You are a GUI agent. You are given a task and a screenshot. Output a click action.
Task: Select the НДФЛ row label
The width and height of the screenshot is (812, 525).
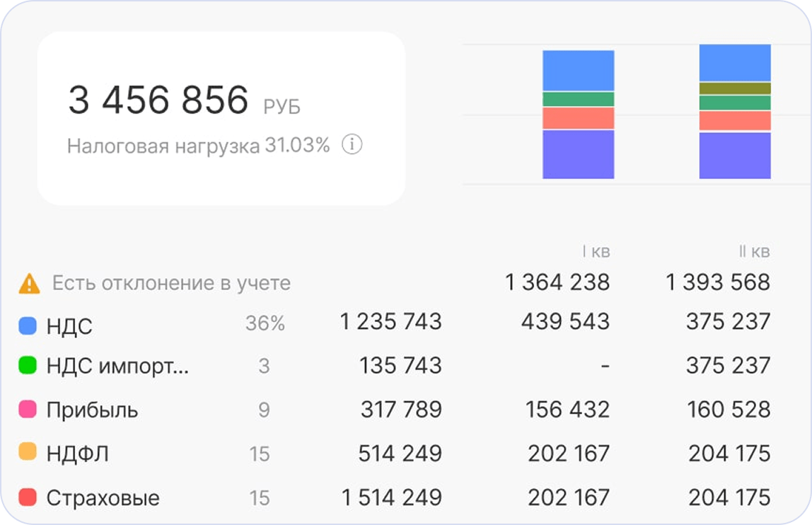(78, 454)
